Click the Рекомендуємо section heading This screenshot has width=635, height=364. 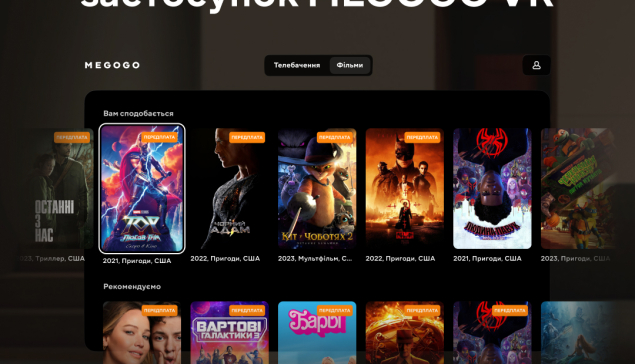tap(132, 286)
